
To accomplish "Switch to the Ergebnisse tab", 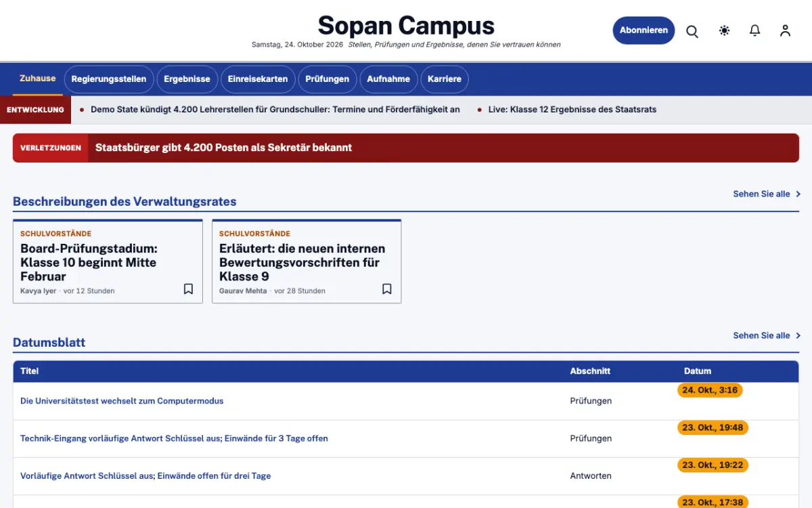I will pos(187,79).
